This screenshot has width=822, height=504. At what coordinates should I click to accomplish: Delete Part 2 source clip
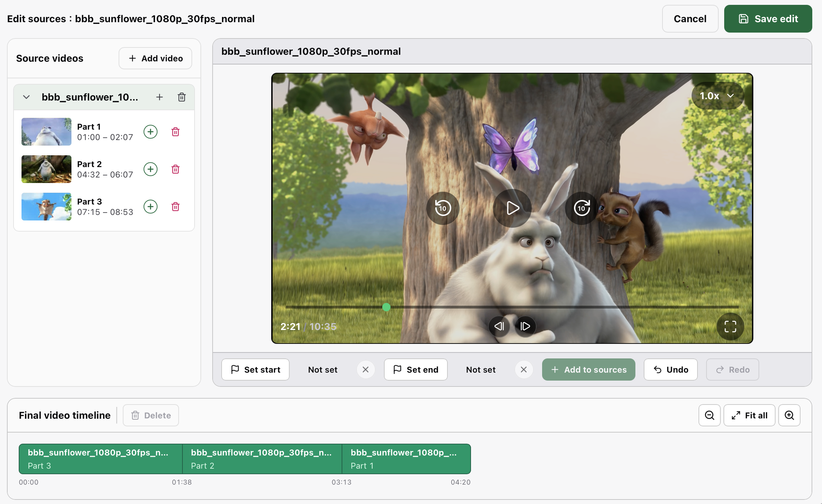click(x=175, y=169)
